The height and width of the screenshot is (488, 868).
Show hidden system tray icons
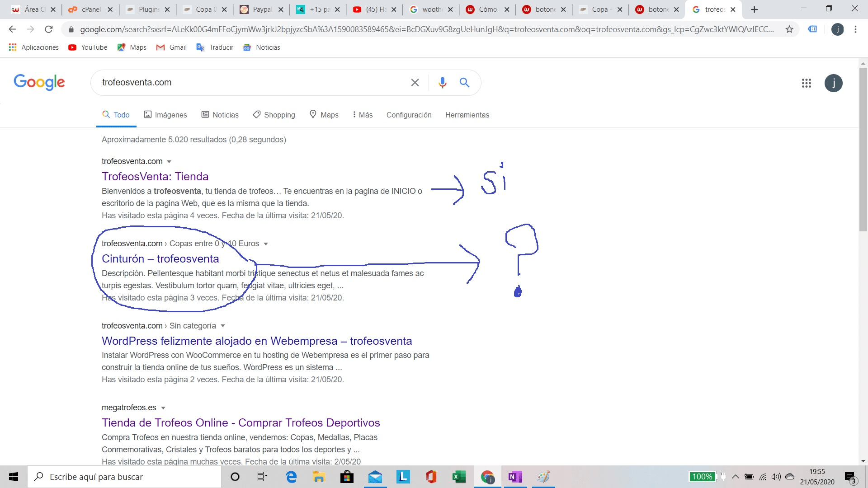click(x=736, y=477)
